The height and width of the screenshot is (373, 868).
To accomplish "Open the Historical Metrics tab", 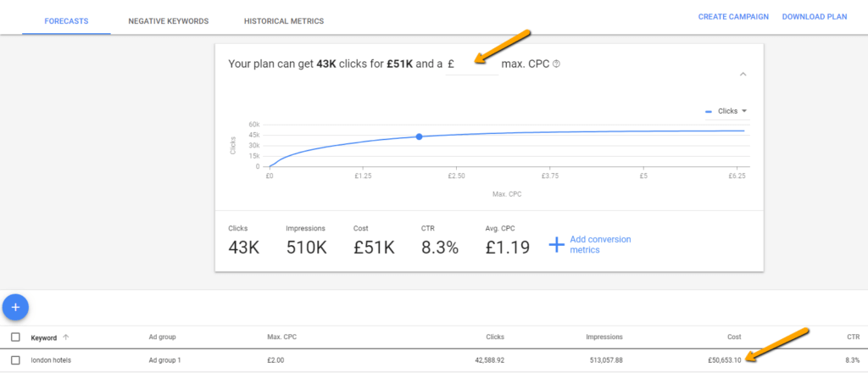I will tap(283, 20).
